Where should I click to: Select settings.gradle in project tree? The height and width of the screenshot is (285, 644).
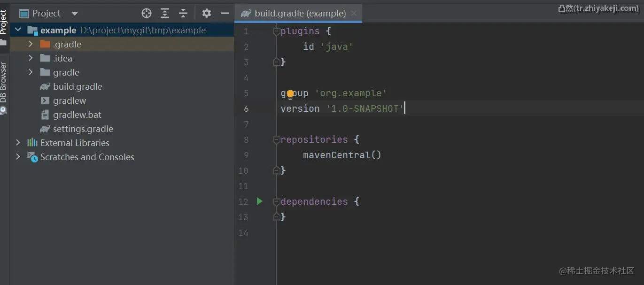(122, 129)
